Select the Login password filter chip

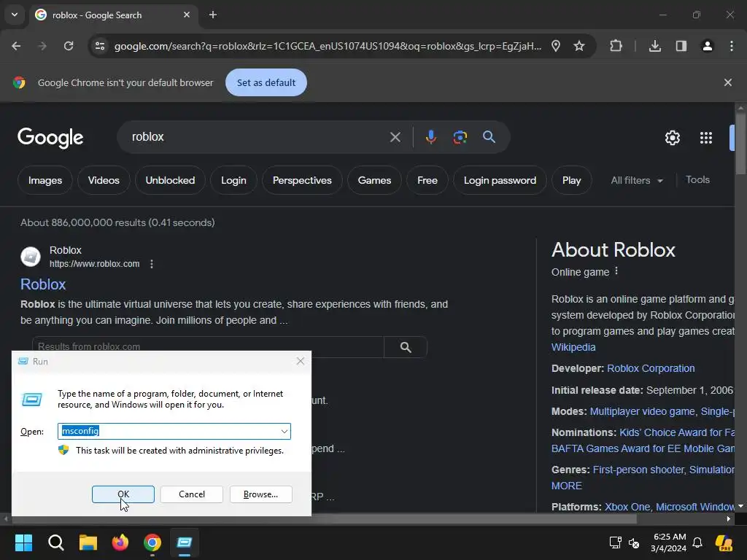(x=500, y=181)
